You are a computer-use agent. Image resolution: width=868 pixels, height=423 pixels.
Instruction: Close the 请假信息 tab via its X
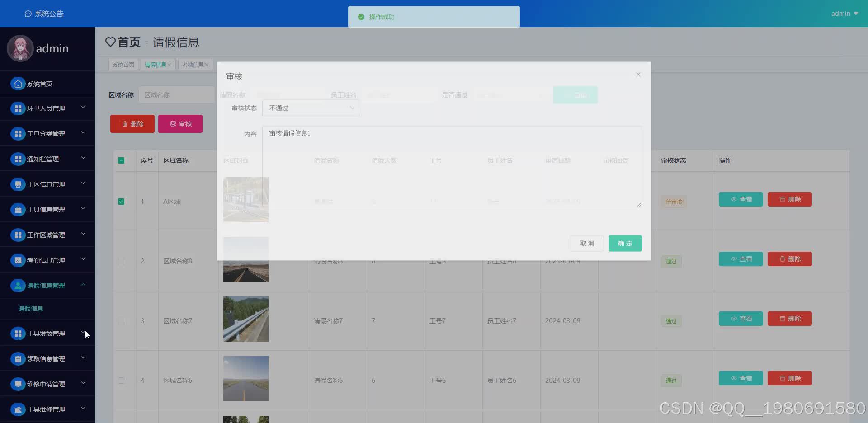(170, 65)
